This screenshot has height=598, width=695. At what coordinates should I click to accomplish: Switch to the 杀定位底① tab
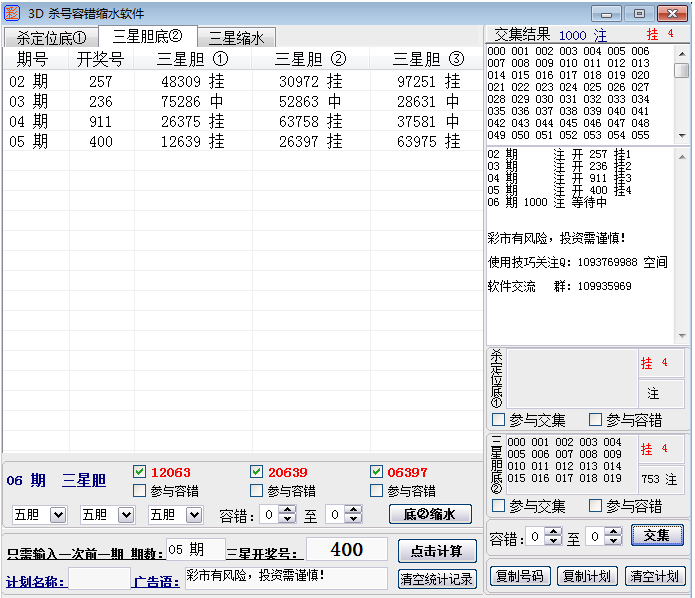click(51, 38)
